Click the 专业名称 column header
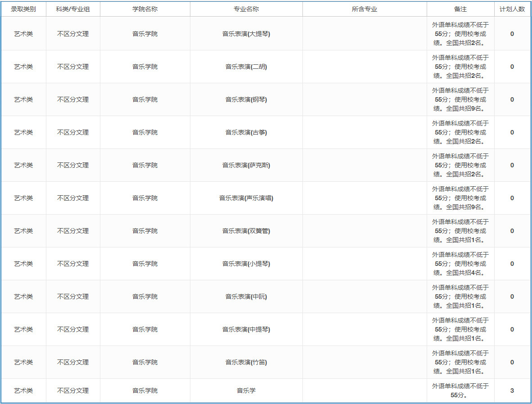 pos(246,9)
